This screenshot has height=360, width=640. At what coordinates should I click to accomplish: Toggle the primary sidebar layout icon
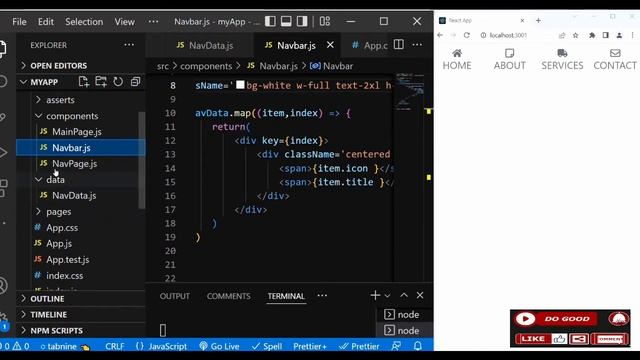(x=270, y=21)
